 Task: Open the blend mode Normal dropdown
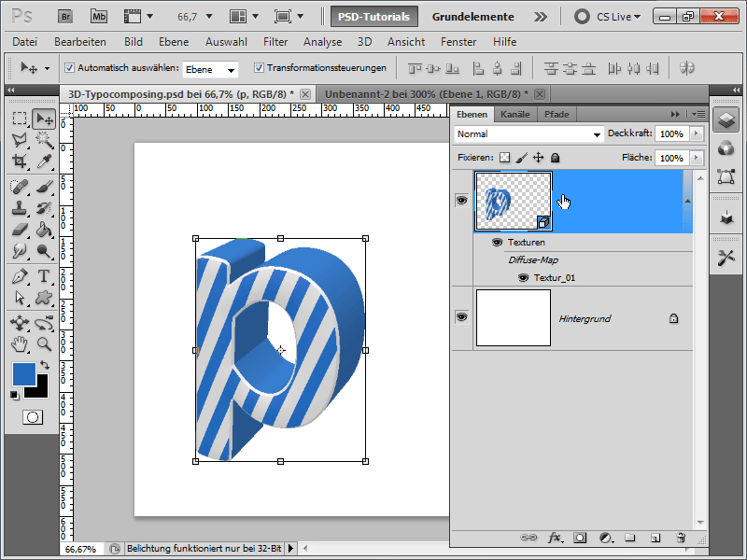click(529, 134)
